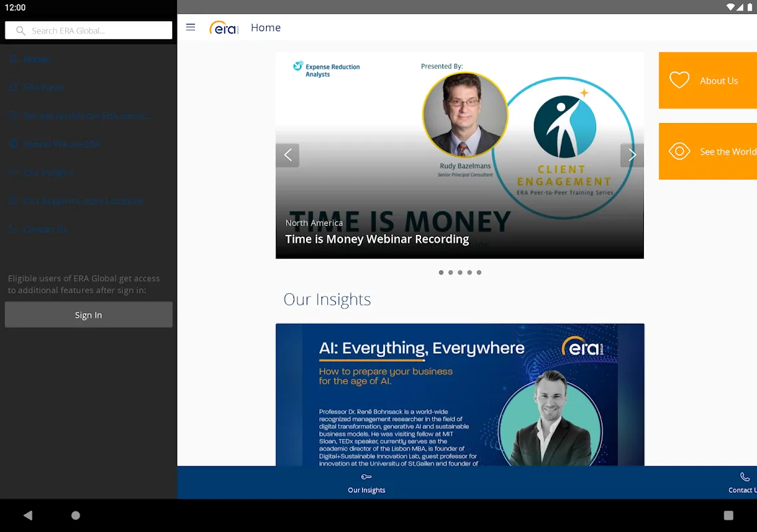757x532 pixels.
Task: Open ERA News in the sidebar
Action: (43, 87)
